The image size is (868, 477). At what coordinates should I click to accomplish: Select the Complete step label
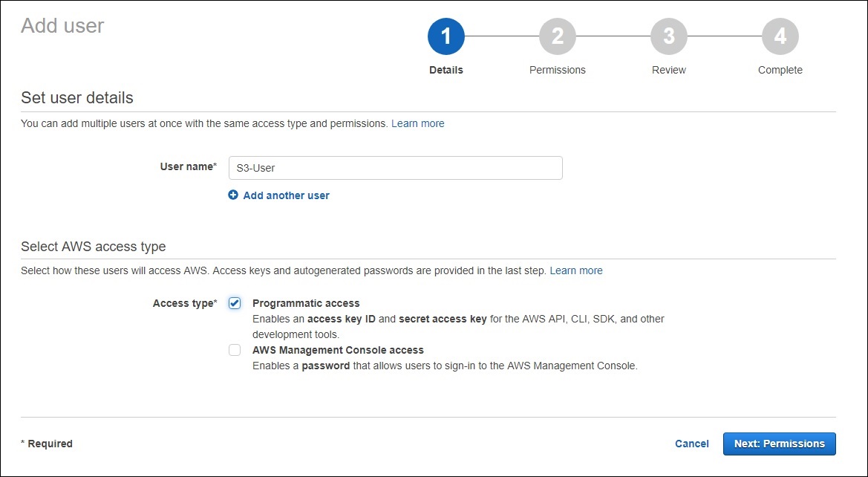pos(780,70)
